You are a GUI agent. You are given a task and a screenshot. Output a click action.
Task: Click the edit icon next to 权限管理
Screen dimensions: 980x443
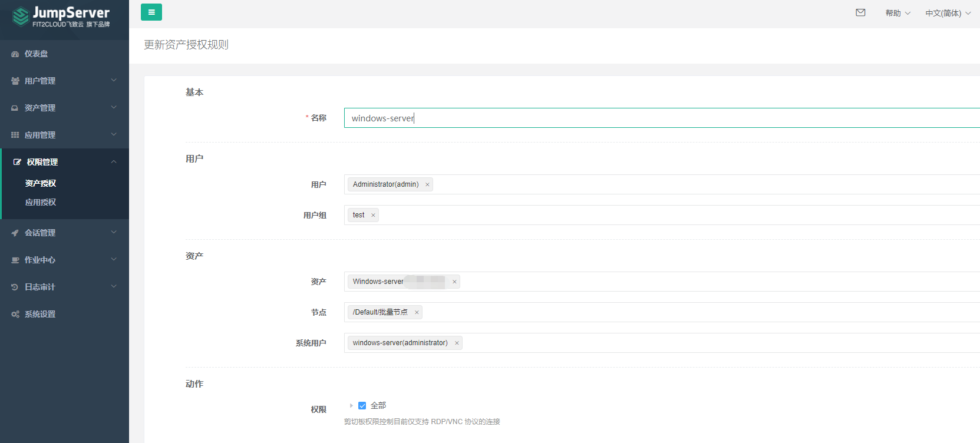pyautogui.click(x=17, y=162)
